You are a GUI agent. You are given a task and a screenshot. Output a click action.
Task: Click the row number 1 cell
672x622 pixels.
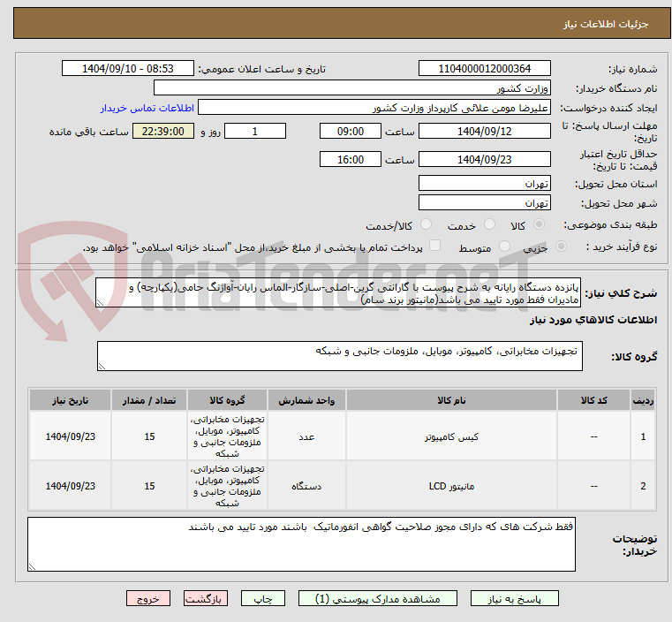(643, 436)
